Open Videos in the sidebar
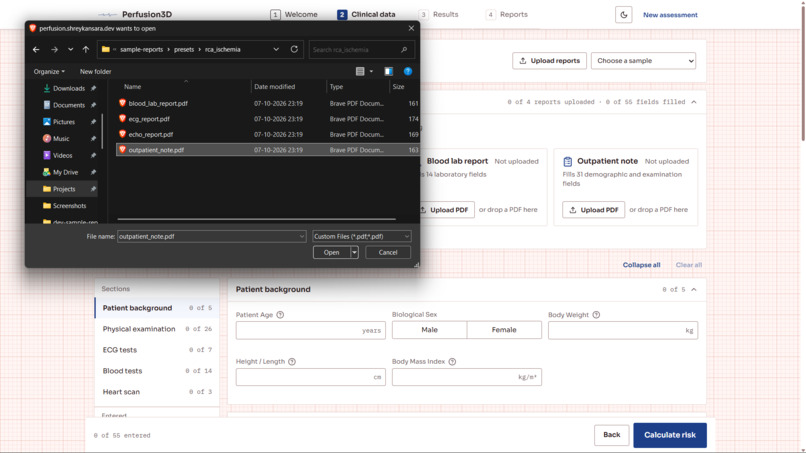 [63, 155]
